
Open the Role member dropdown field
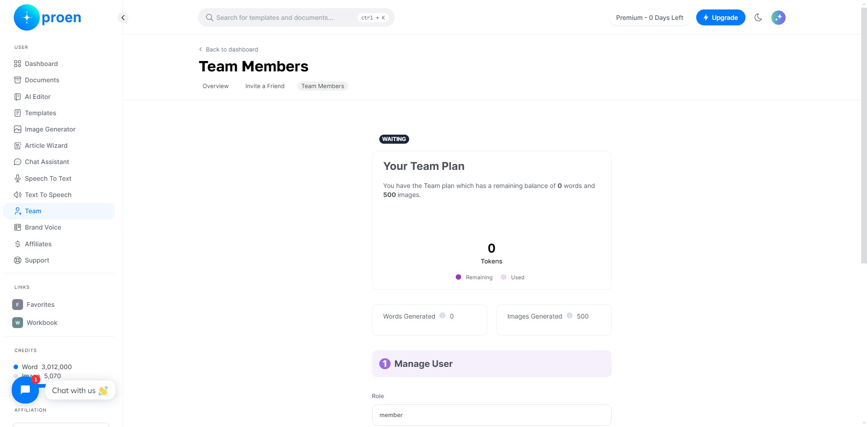[491, 415]
